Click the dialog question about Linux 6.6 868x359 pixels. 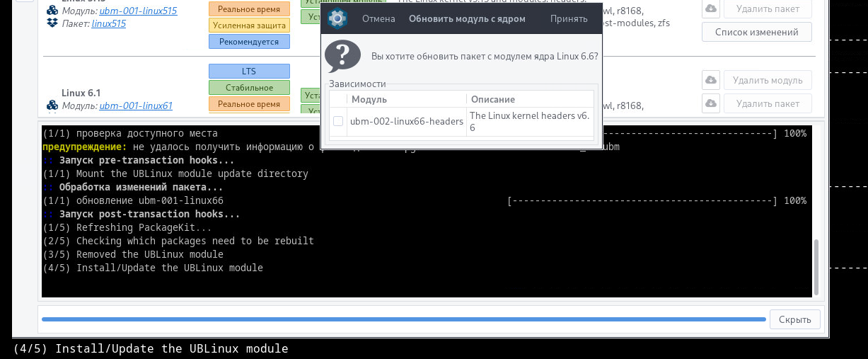click(485, 55)
